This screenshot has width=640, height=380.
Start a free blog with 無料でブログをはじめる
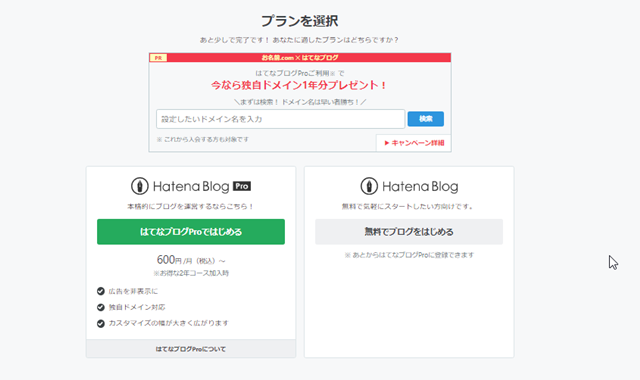[409, 232]
